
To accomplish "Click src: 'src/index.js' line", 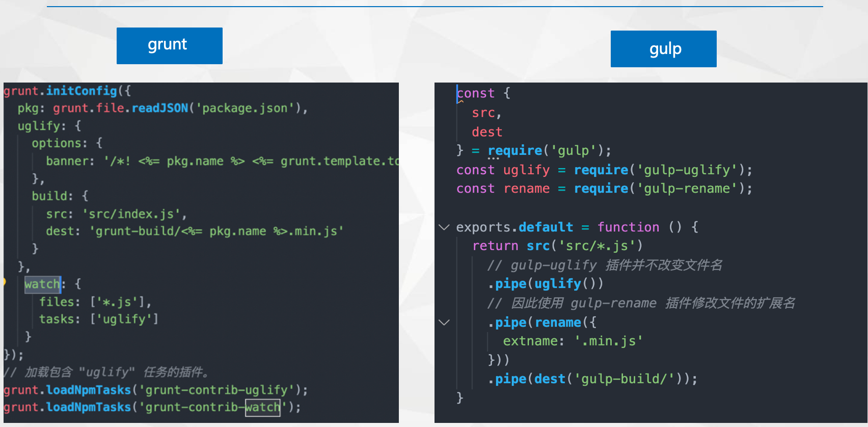I will 117,214.
